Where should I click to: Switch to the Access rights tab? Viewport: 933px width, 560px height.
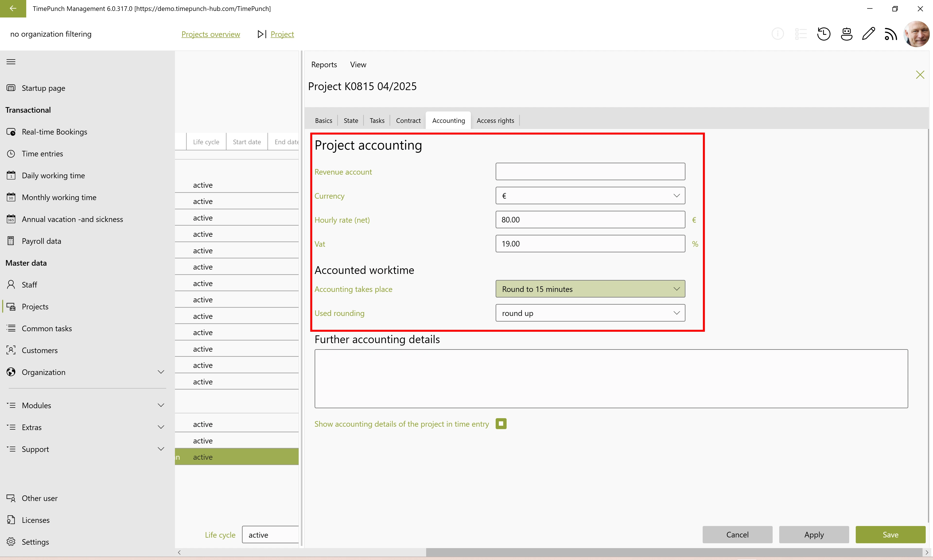coord(495,121)
